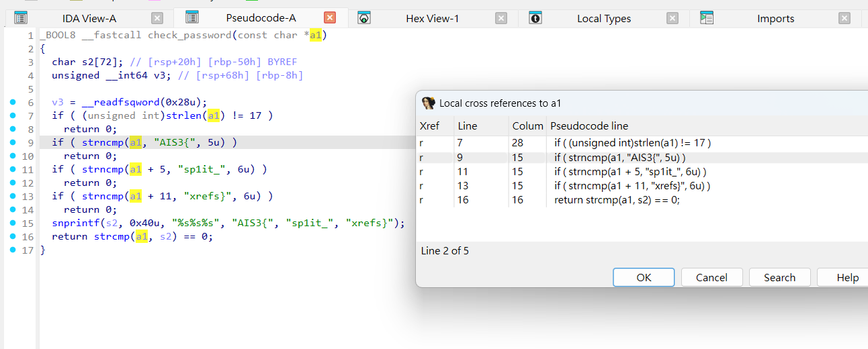This screenshot has width=868, height=349.
Task: Toggle breakpoint dot on line 11
Action: pos(13,170)
